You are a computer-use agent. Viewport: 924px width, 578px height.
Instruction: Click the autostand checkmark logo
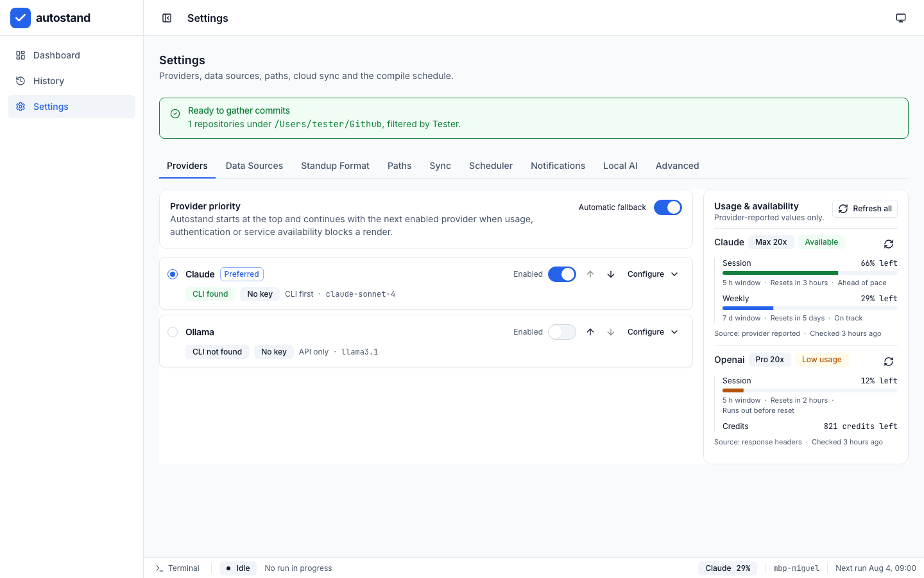[x=21, y=18]
